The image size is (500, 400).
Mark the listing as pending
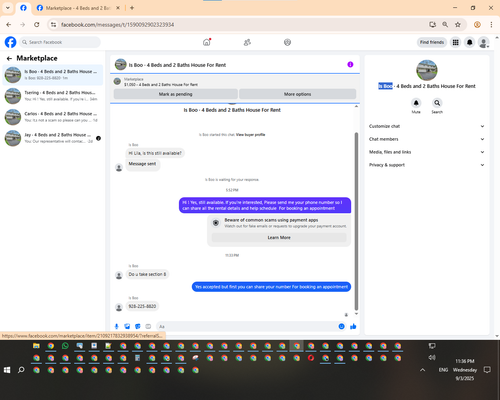176,94
